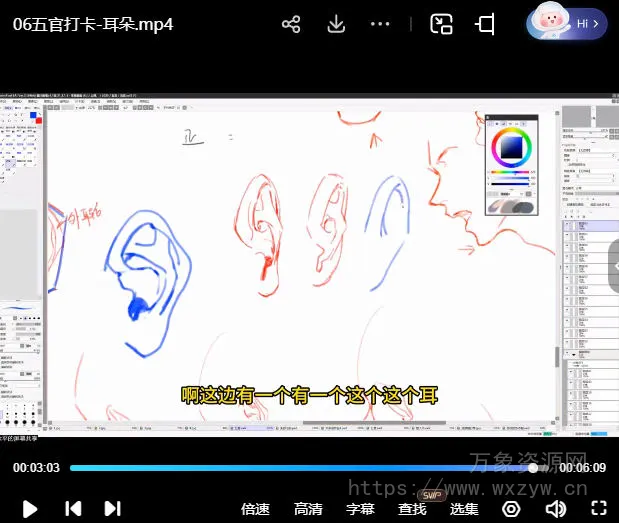
Task: Open the 高清 video quality menu
Action: 308,509
